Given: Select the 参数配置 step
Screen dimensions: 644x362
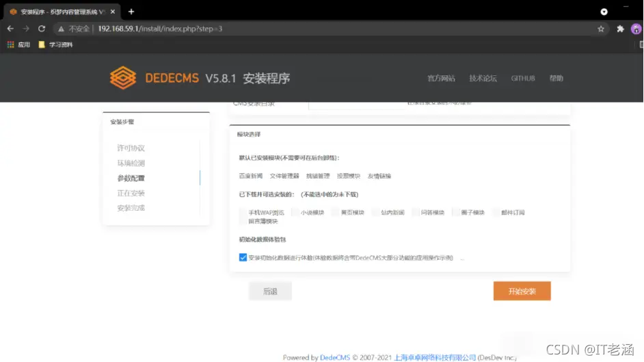Looking at the screenshot, I should click(131, 178).
